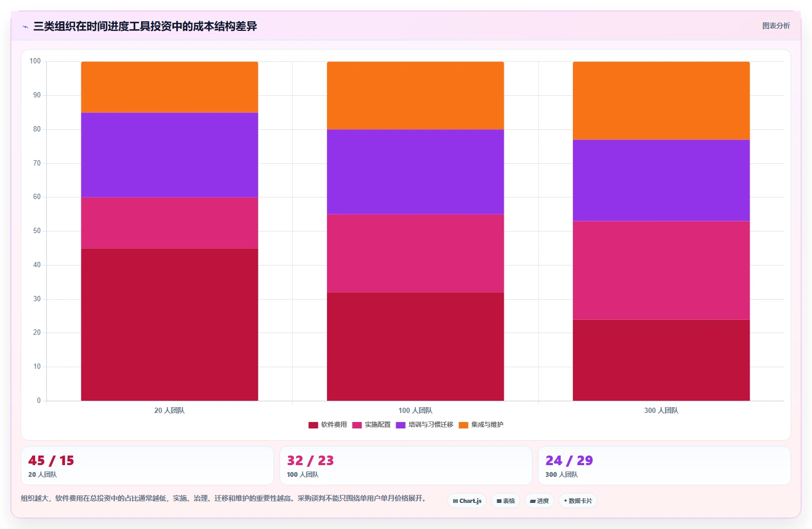Click the purple 培训 segment of 20 人团队 bar
812x529 pixels.
[x=169, y=155]
